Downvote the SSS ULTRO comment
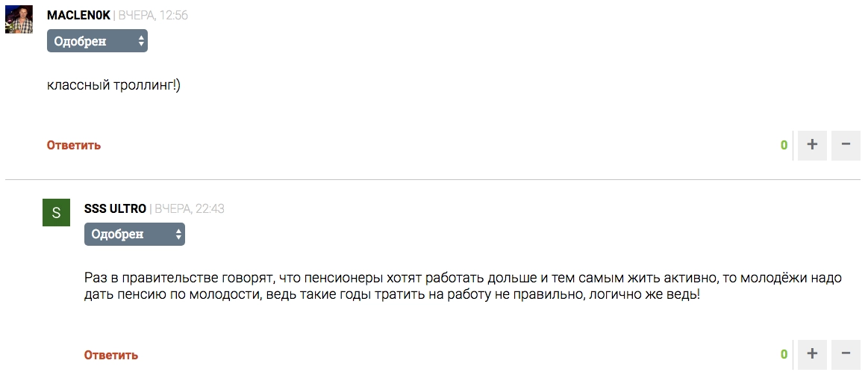This screenshot has height=375, width=868. pyautogui.click(x=846, y=354)
